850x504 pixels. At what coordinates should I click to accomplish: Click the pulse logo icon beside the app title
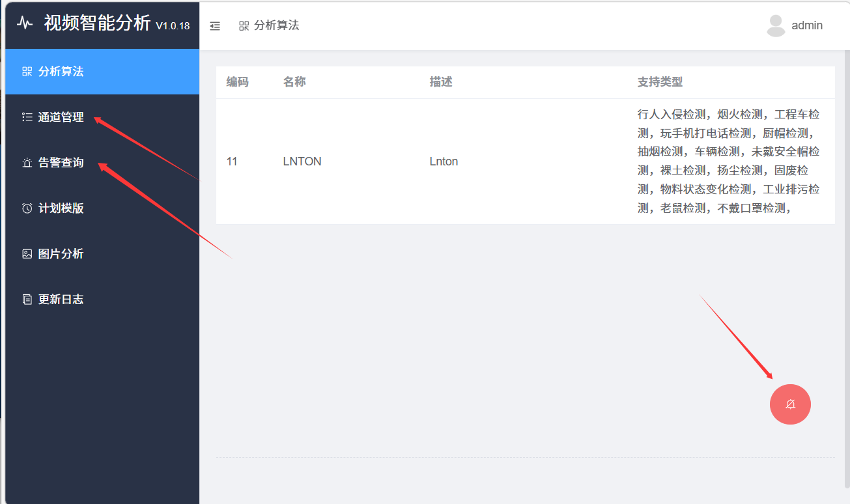pyautogui.click(x=25, y=23)
